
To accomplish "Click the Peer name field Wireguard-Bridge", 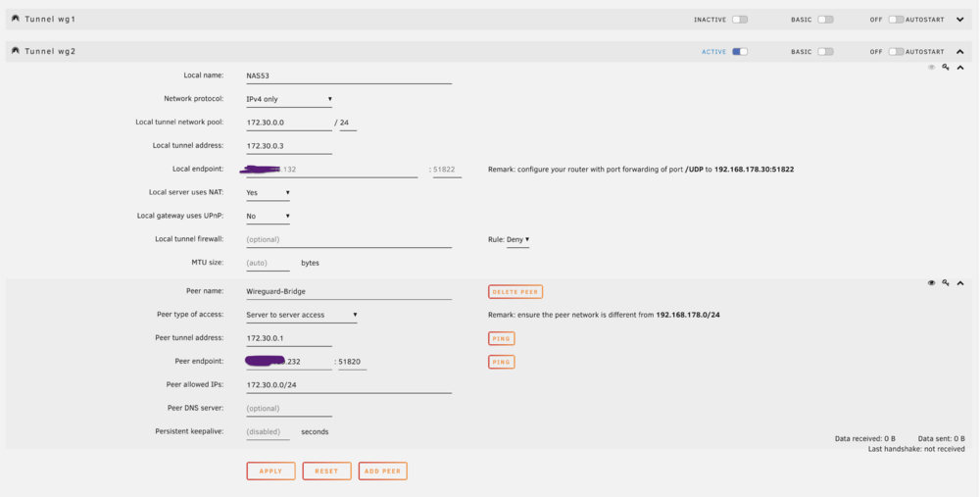I will pos(349,291).
